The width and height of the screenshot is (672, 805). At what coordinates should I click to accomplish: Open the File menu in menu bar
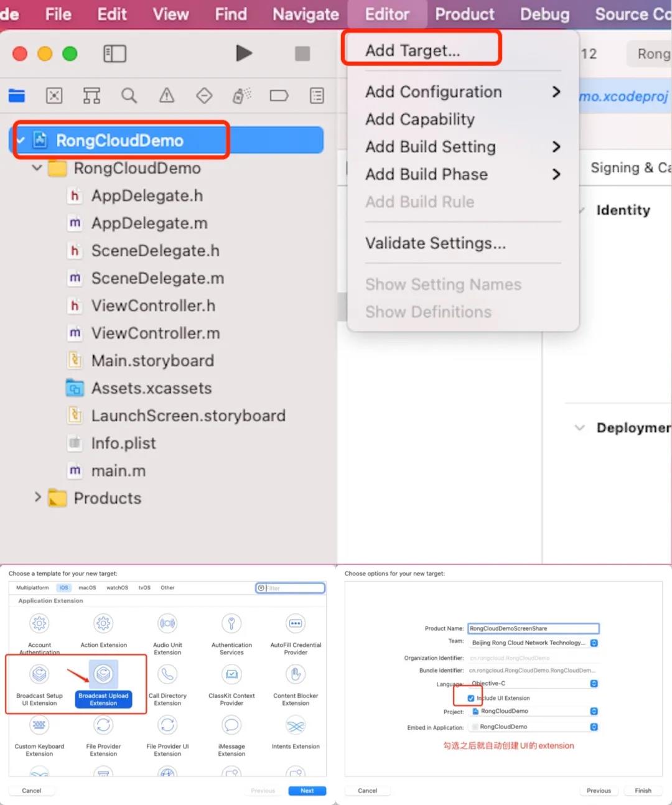[x=58, y=14]
